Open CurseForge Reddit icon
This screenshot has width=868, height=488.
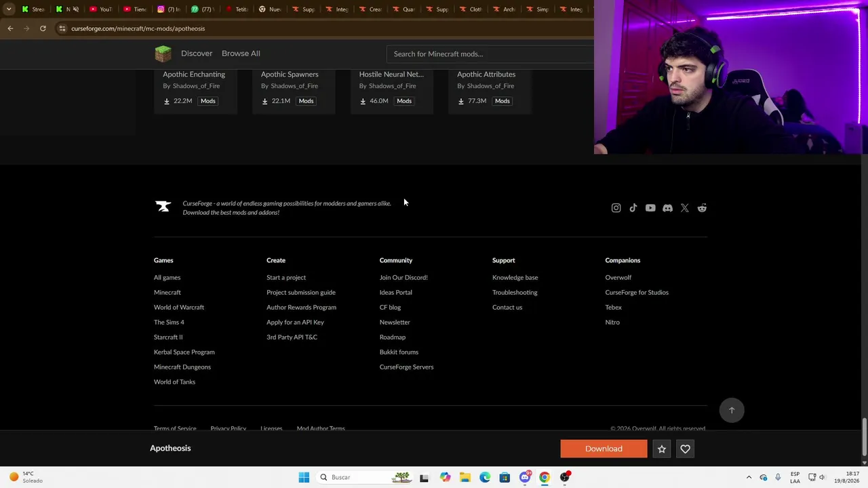[702, 208]
